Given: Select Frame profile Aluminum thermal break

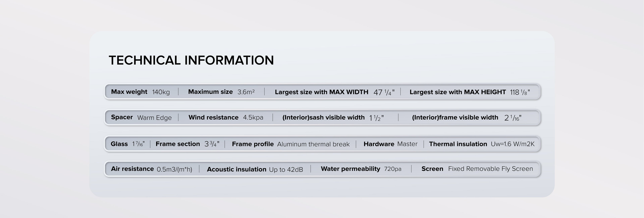Looking at the screenshot, I should pos(290,144).
